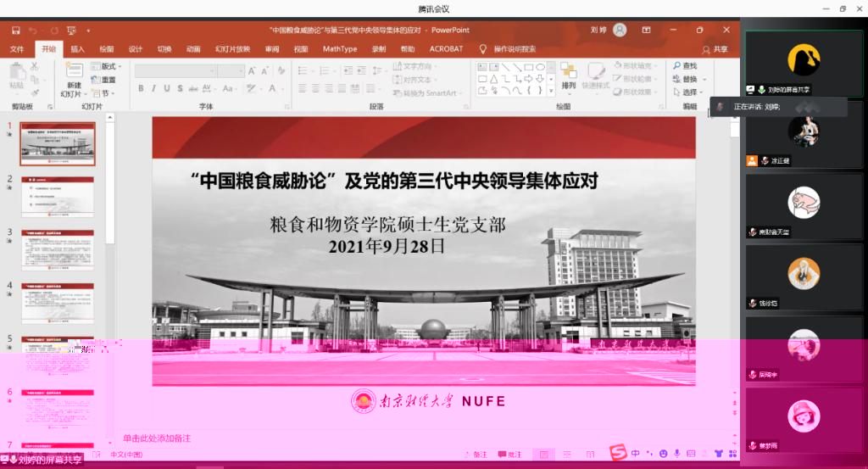Screen dimensions: 868x469
Task: Open the font name combo box
Action: (x=175, y=71)
